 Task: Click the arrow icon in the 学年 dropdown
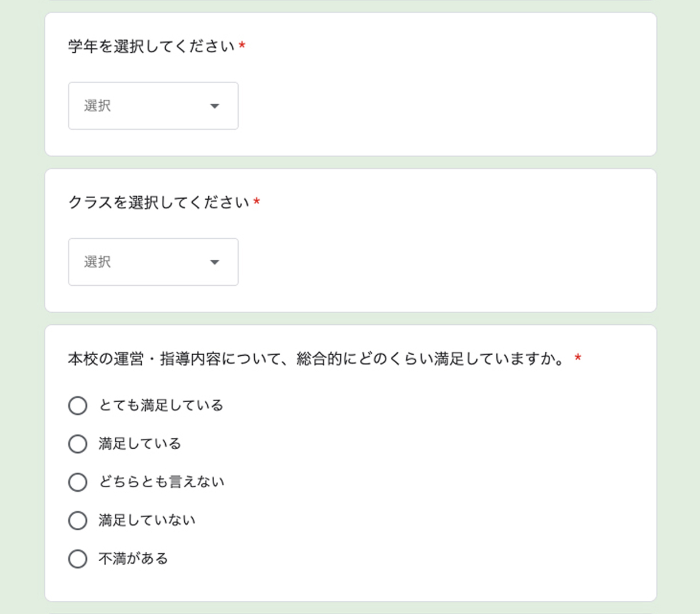coord(215,106)
